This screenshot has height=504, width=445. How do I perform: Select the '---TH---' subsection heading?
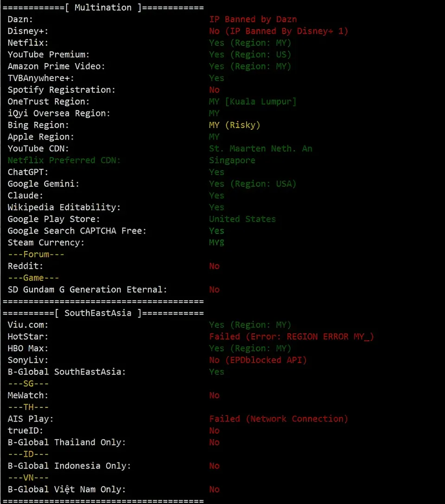click(28, 407)
